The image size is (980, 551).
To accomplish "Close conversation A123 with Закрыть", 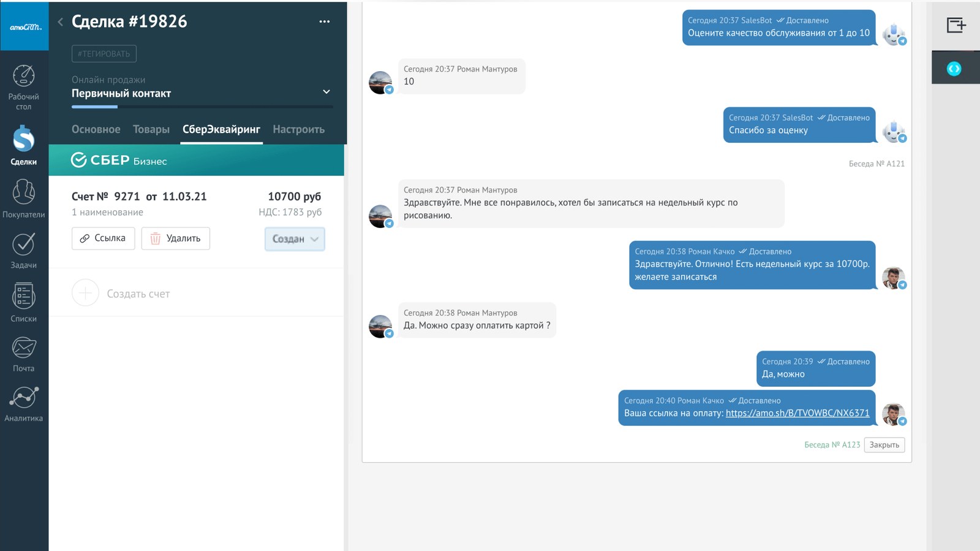I will click(884, 445).
